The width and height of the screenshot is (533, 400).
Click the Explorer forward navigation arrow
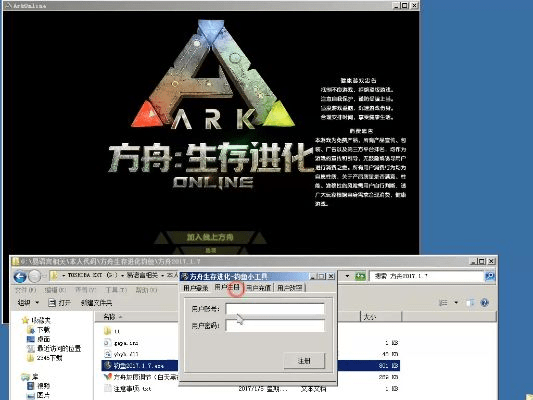34,276
